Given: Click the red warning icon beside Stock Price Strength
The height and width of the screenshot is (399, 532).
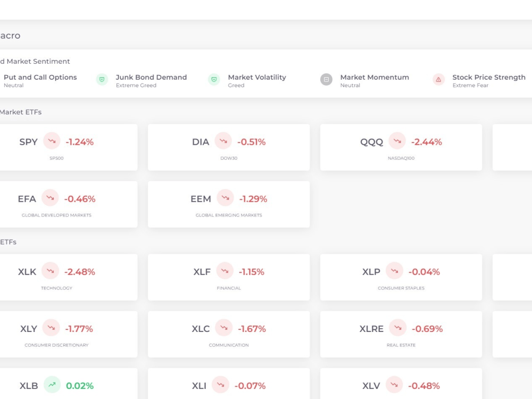Looking at the screenshot, I should [x=438, y=79].
